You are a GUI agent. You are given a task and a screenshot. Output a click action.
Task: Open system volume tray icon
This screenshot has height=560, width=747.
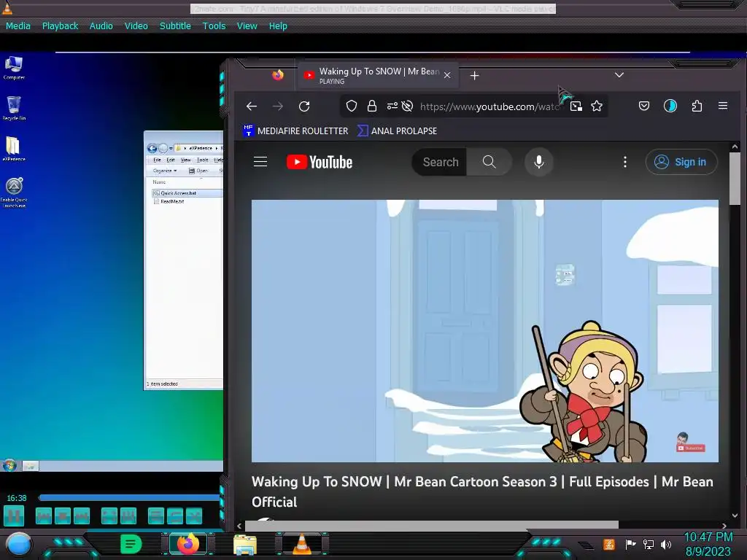coord(665,544)
